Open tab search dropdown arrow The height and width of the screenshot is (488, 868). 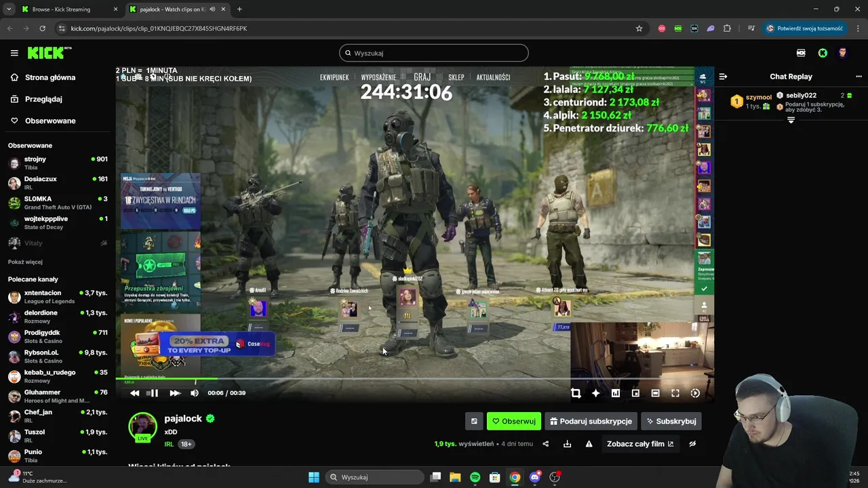tap(9, 9)
